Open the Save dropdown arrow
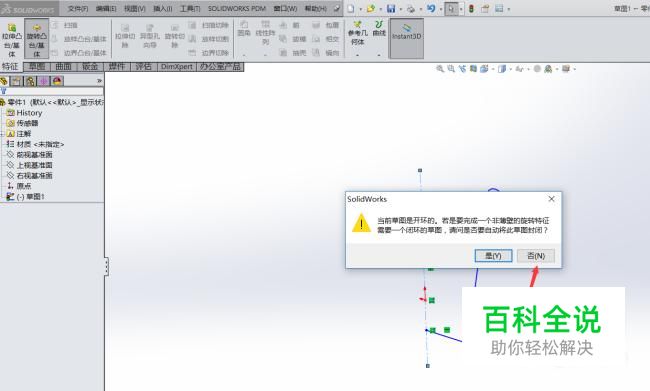This screenshot has width=650, height=391. pyautogui.click(x=400, y=9)
